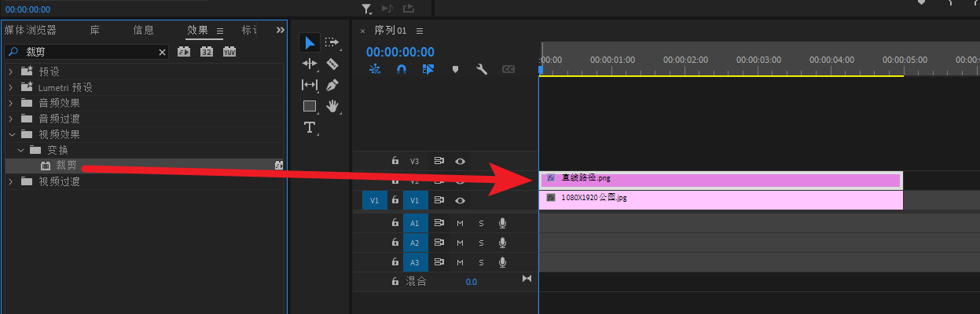Select the Ripple Edit tool
Viewport: 980px width, 314px height.
310,64
